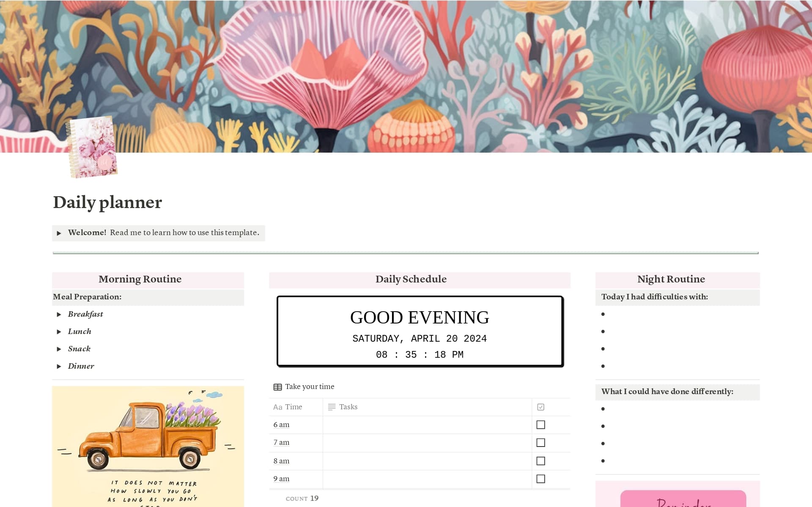812x507 pixels.
Task: Click the Tasks cell for 7 am
Action: pos(427,443)
